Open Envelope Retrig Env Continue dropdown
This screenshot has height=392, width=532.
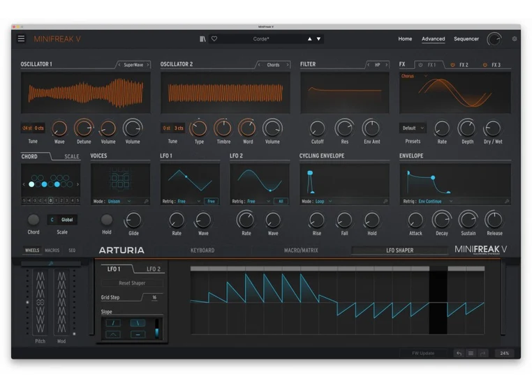click(x=435, y=202)
